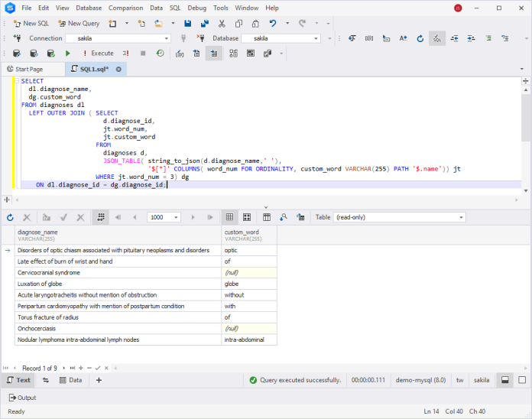The width and height of the screenshot is (532, 419).
Task: Toggle the split layout view in status bar
Action: (505, 380)
